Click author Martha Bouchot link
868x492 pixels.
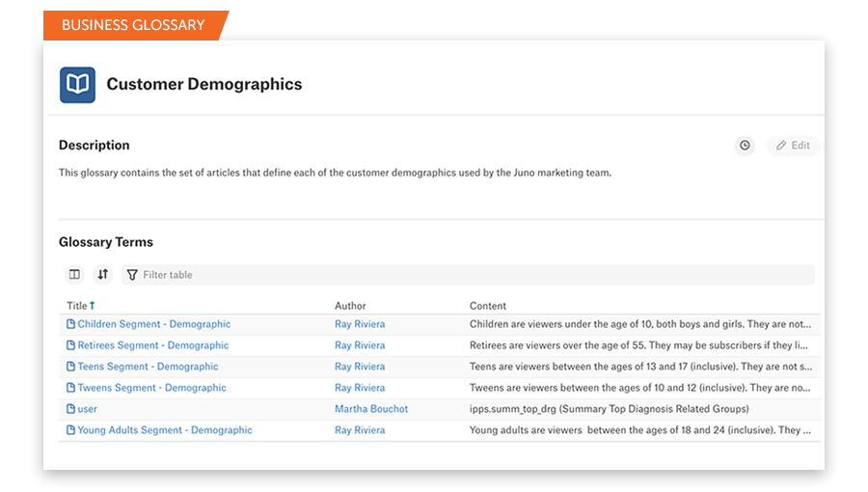pos(371,409)
